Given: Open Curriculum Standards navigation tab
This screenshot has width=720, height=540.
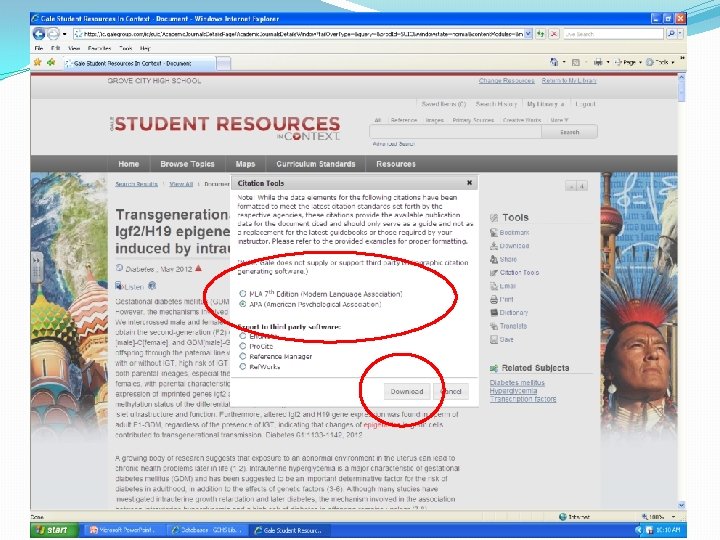Looking at the screenshot, I should [316, 164].
